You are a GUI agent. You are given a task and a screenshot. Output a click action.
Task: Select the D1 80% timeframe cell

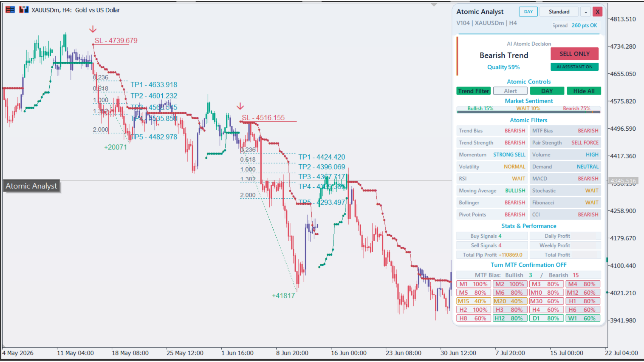point(546,318)
